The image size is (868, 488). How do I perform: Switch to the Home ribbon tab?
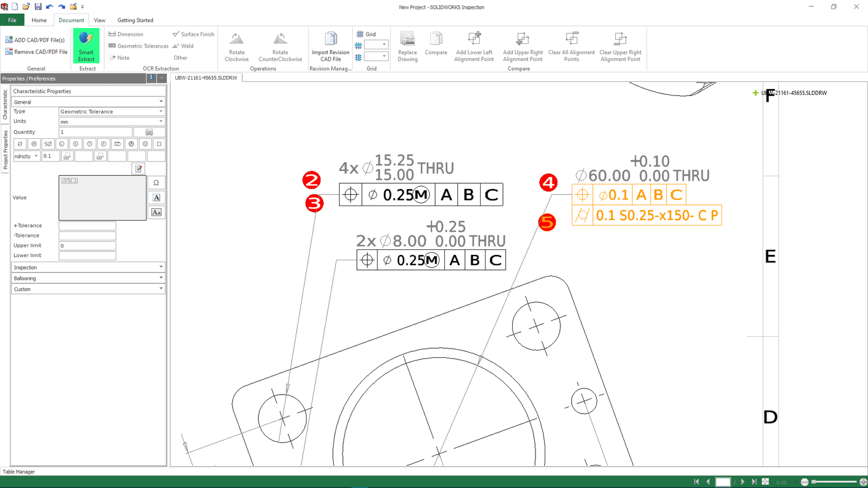coord(39,20)
